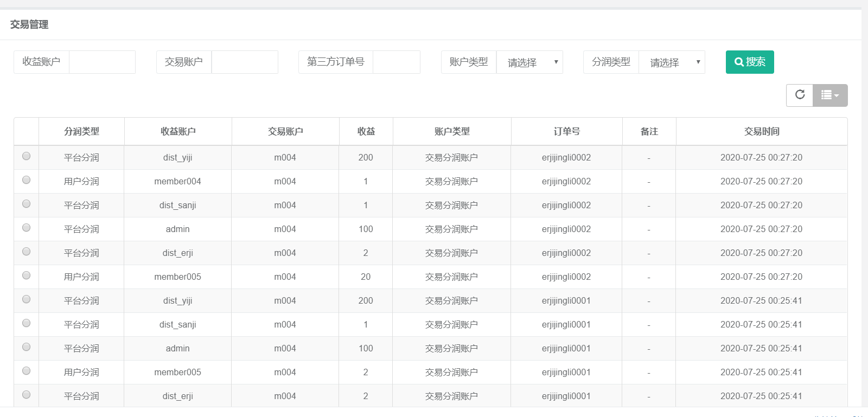Click the 分润类型 column header
This screenshot has width=868, height=417.
click(81, 131)
